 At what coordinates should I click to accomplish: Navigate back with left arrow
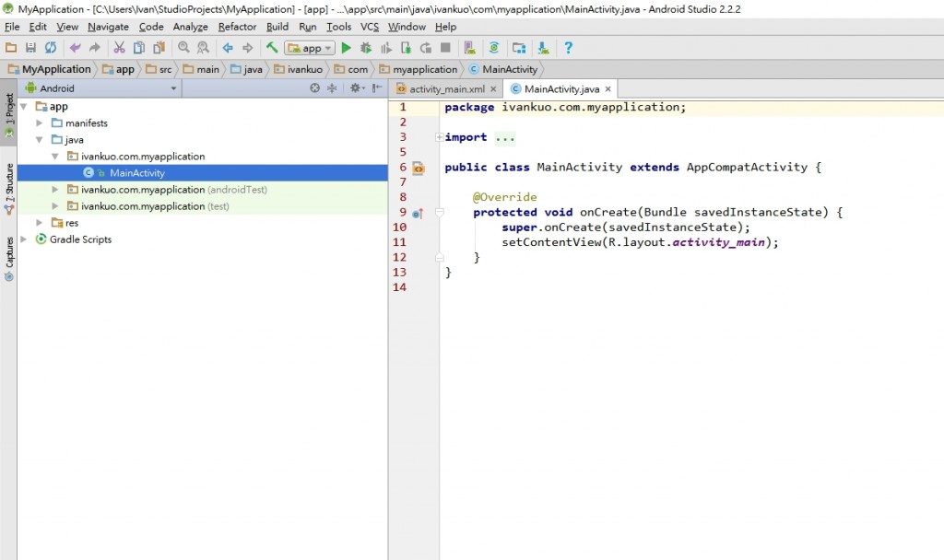pos(228,48)
